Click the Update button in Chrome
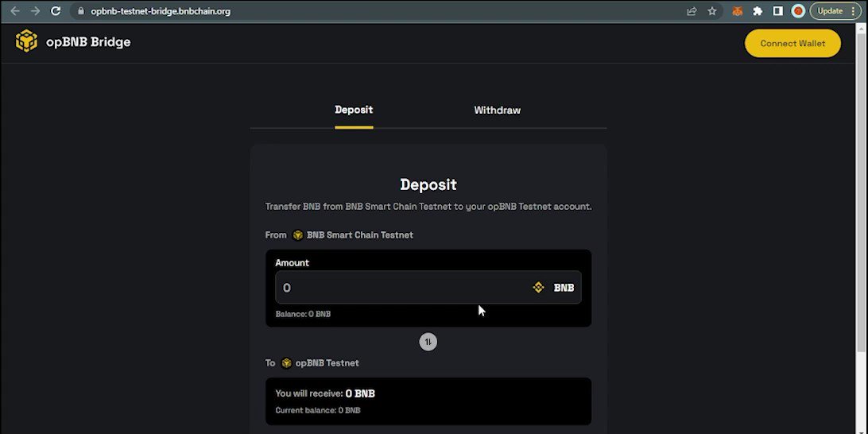This screenshot has width=868, height=434. click(x=830, y=11)
